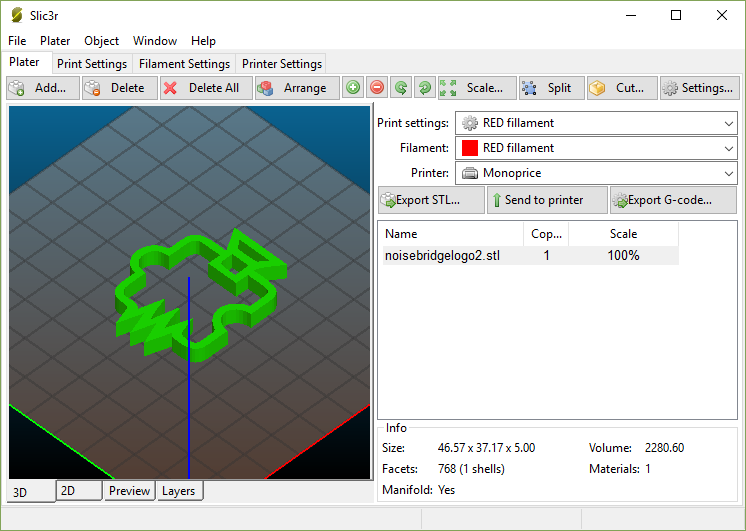This screenshot has width=746, height=531.
Task: Open the Plater menu
Action: 55,41
